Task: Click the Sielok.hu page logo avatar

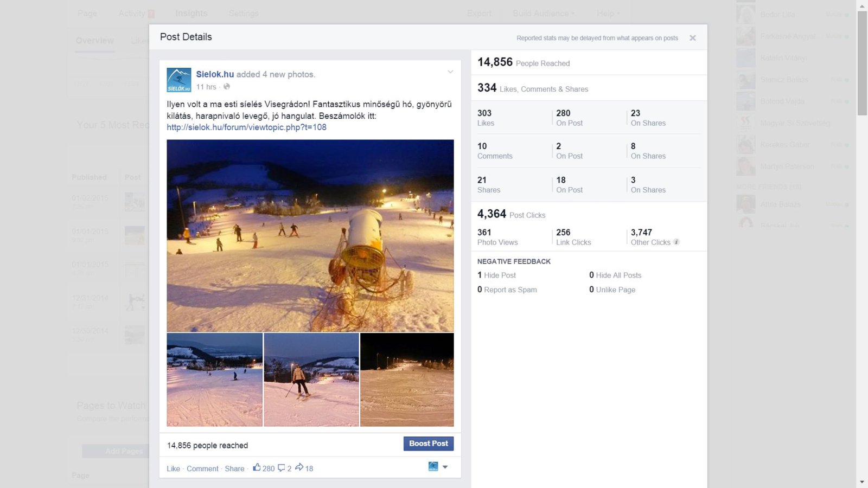Action: 179,80
